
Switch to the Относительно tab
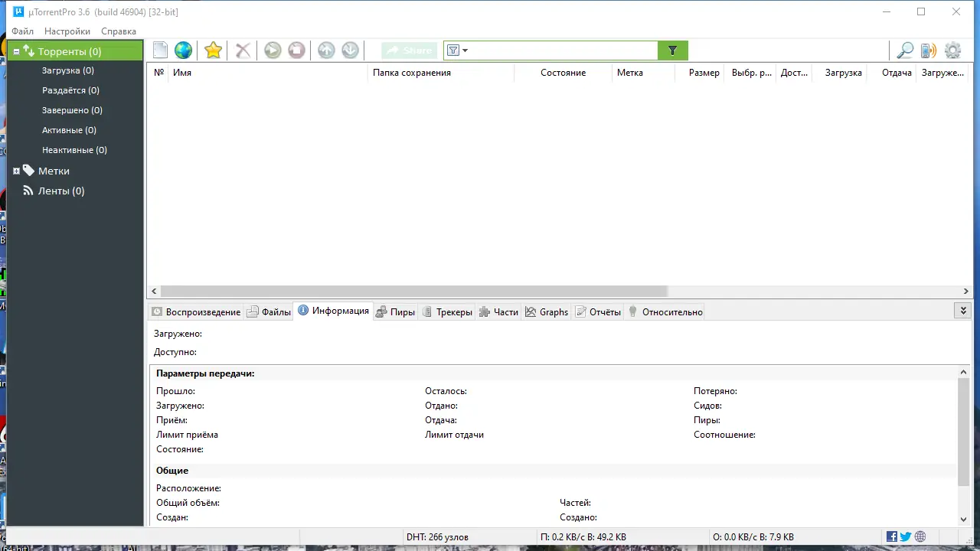click(x=665, y=311)
